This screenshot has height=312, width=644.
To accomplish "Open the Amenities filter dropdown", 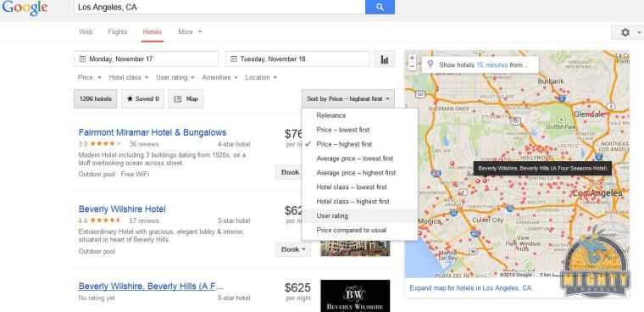I will (219, 77).
